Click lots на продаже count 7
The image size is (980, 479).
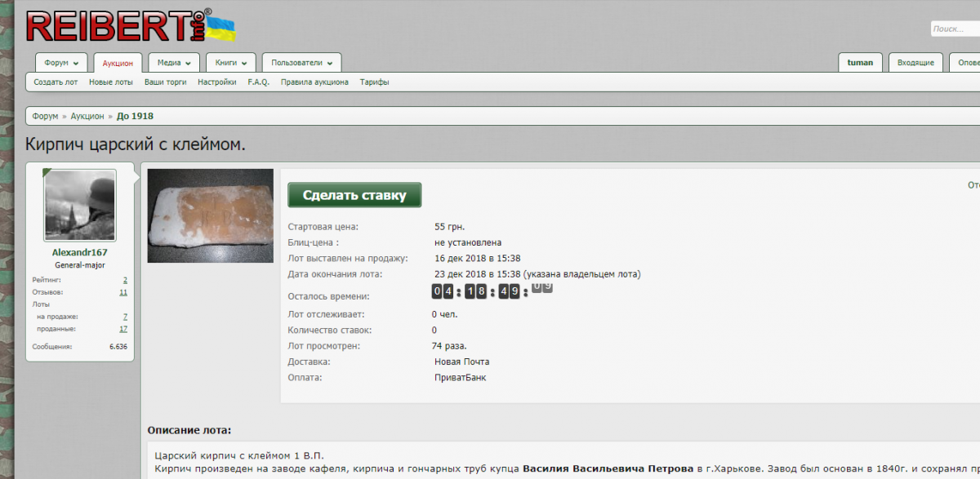125,317
